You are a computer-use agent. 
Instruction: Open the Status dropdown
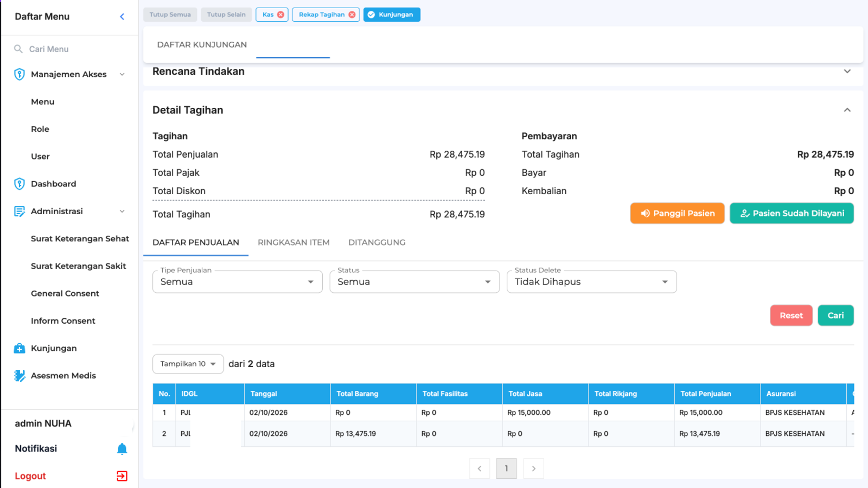click(x=414, y=282)
